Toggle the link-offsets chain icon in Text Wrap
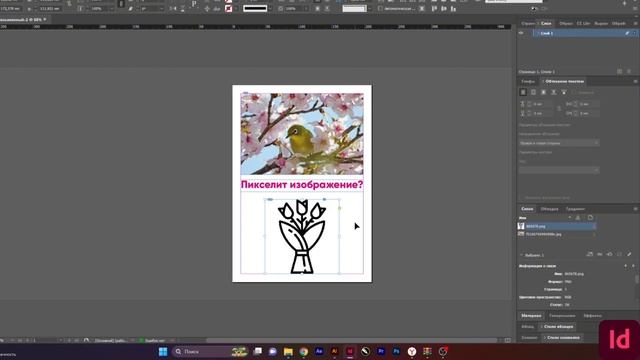Viewport: 640px width, 360px height. 559,109
